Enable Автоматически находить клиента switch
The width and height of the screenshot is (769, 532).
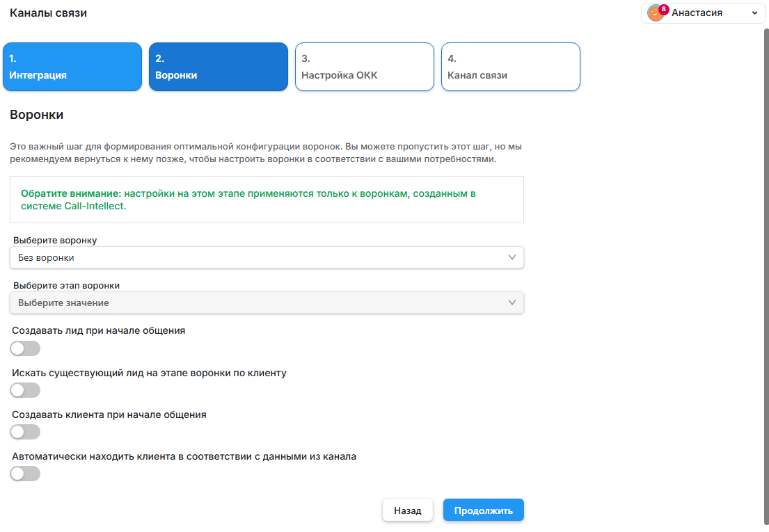pos(26,474)
